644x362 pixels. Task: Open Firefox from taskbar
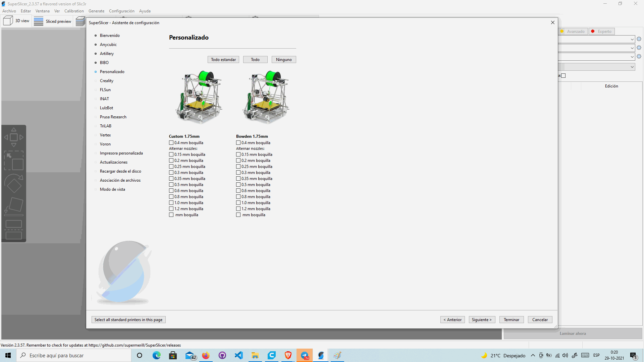[206, 355]
